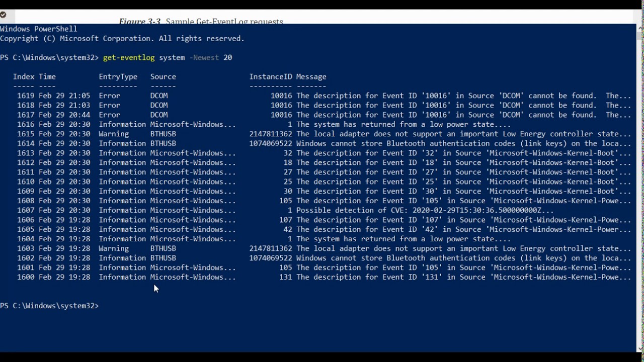Image resolution: width=644 pixels, height=362 pixels.
Task: Click instance ID 2147811362 in row 1603
Action: coord(270,248)
